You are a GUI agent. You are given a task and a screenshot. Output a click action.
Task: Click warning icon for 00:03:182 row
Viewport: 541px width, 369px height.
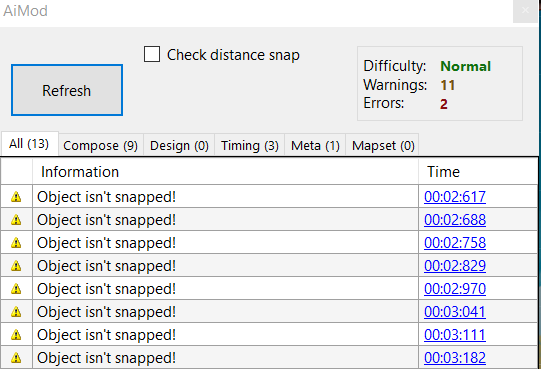pyautogui.click(x=16, y=358)
